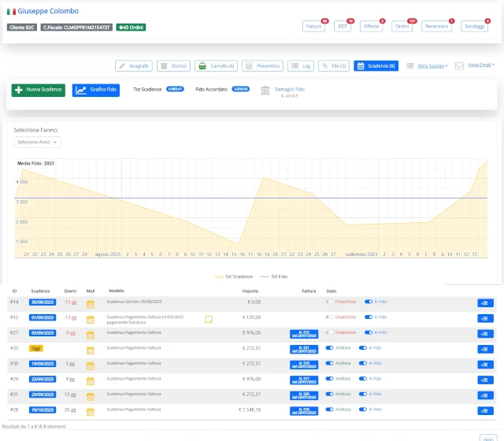
Task: Toggle Disabilitata switch for row #14
Action: (x=329, y=302)
